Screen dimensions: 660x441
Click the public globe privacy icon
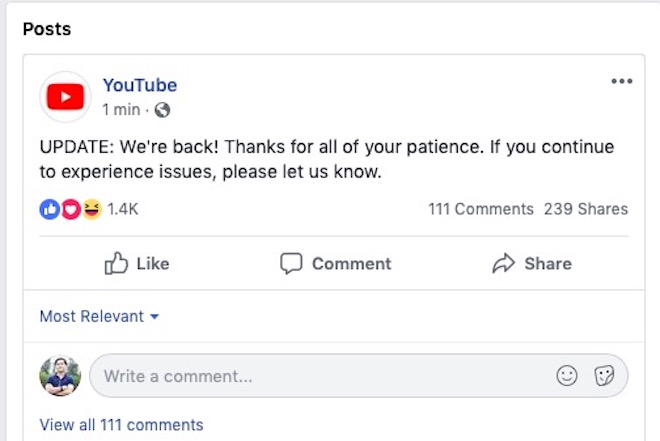point(163,109)
